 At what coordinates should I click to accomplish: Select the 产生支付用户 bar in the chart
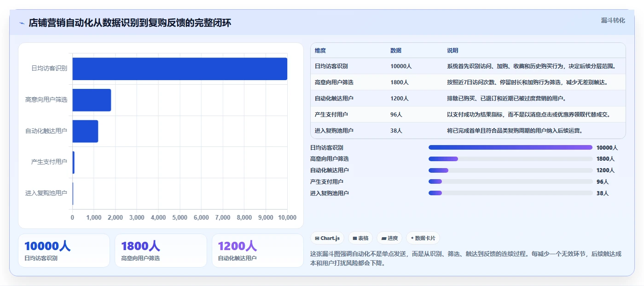(x=73, y=163)
